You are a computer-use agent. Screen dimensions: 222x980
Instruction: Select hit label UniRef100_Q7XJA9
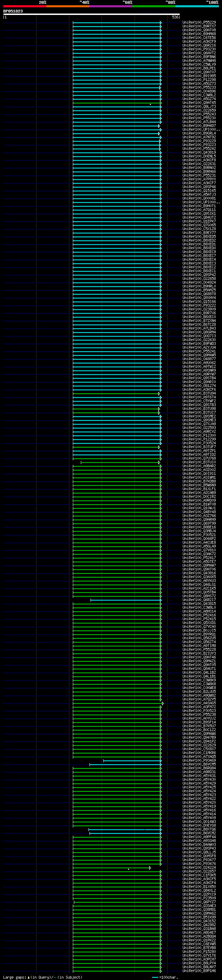(199, 424)
